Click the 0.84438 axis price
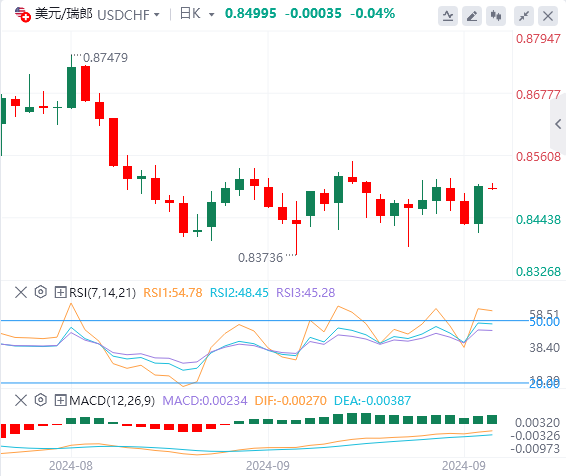The height and width of the screenshot is (476, 566). click(538, 219)
